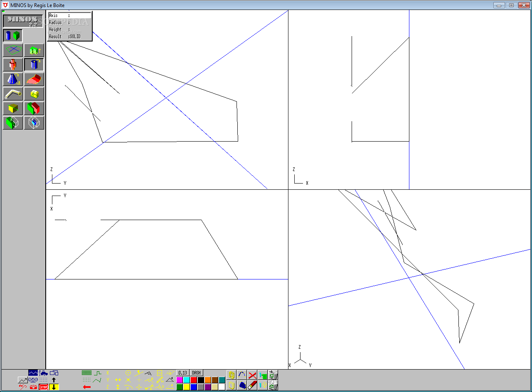Click the upper recycle bin icon
Viewport: 532px width, 392px height.
pos(273,375)
